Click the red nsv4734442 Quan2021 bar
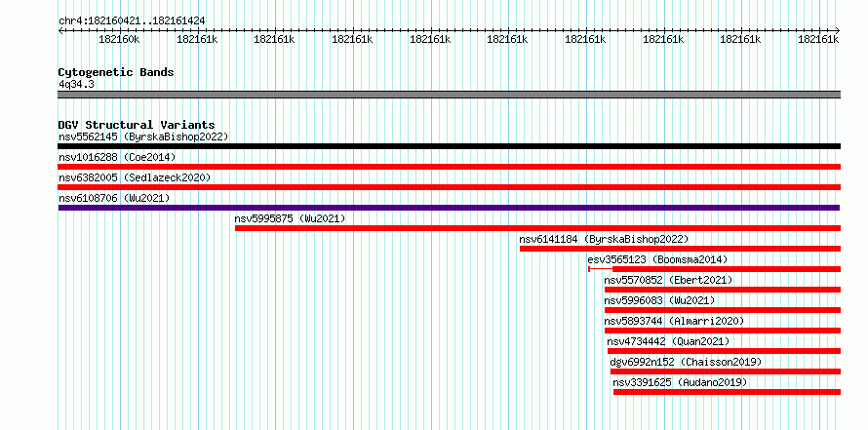 coord(724,351)
